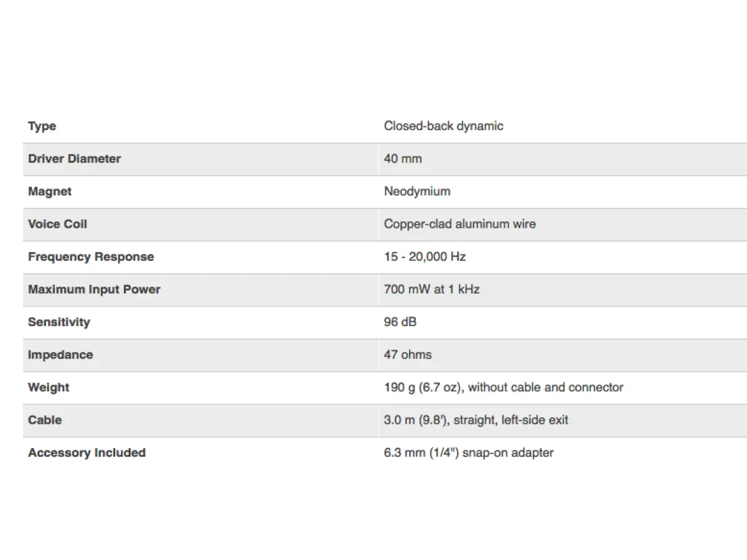Select the 96 dB value
747x560 pixels.
coord(400,322)
